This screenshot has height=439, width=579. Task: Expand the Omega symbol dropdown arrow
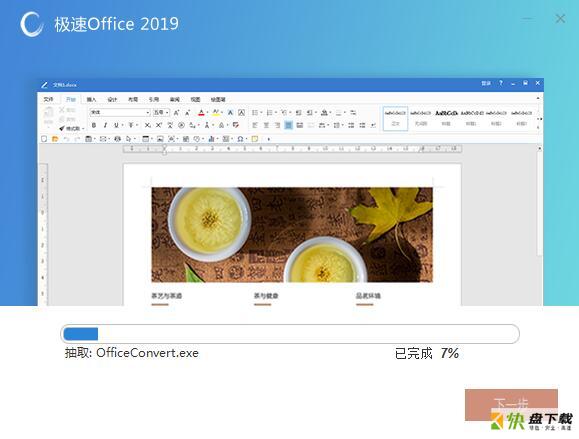246,139
